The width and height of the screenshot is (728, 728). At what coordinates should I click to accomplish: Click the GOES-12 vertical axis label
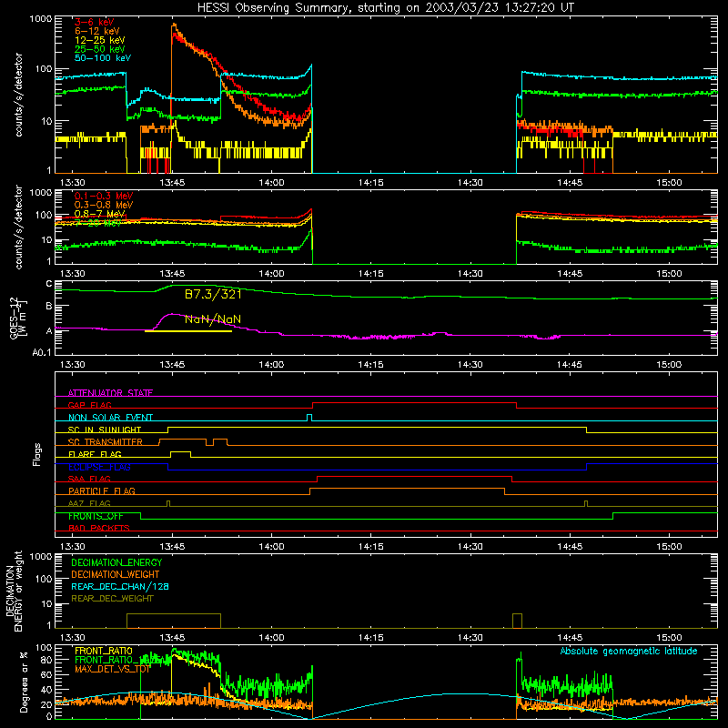(x=18, y=318)
